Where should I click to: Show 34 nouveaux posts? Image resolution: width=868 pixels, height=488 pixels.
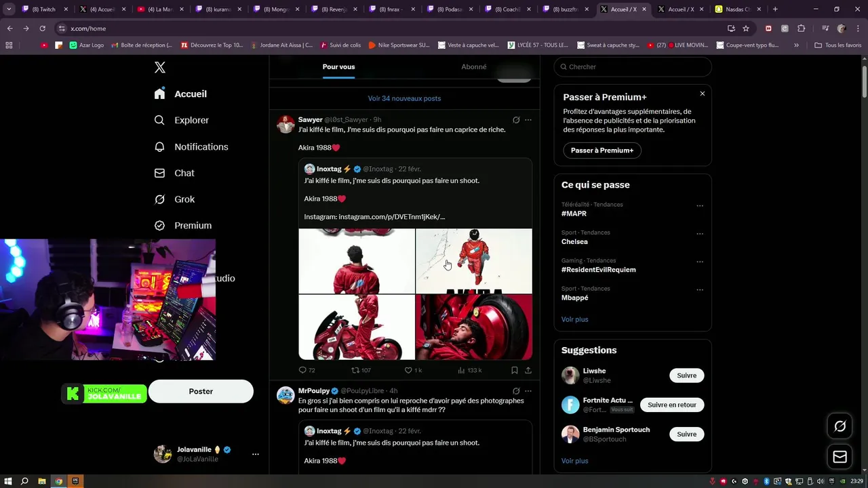tap(404, 98)
